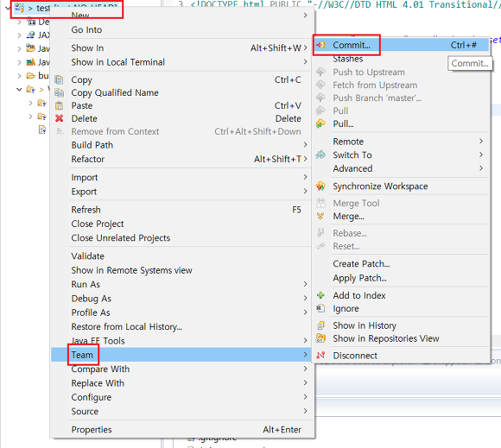This screenshot has height=448, width=501.
Task: Open the Configure menu entry
Action: (x=182, y=397)
